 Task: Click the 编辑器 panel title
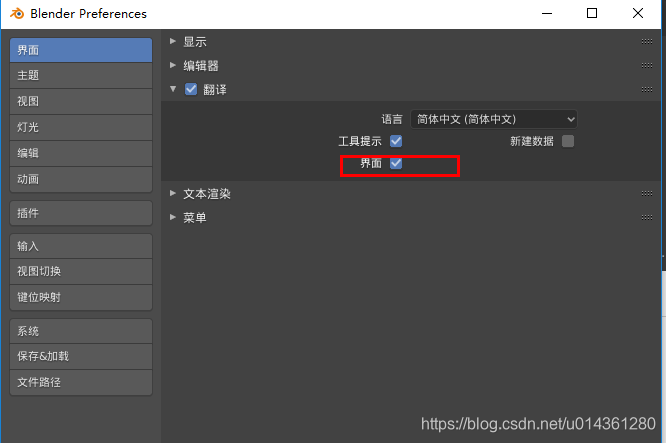[201, 65]
